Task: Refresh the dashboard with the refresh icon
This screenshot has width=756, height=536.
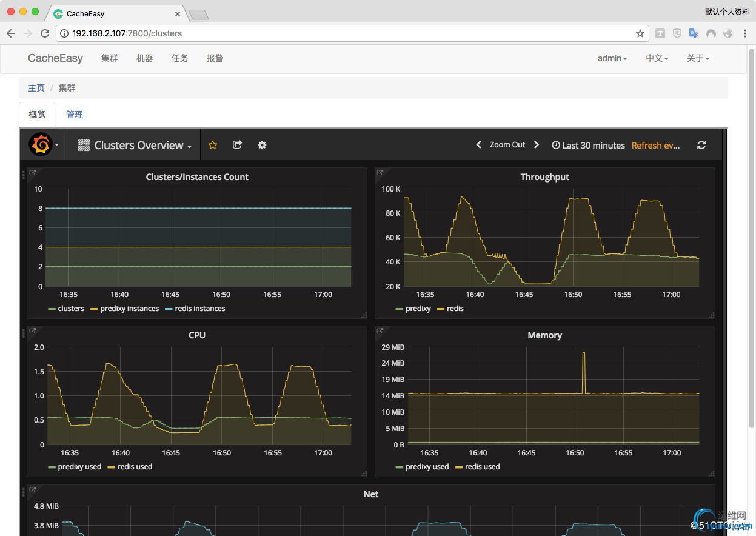Action: tap(701, 145)
